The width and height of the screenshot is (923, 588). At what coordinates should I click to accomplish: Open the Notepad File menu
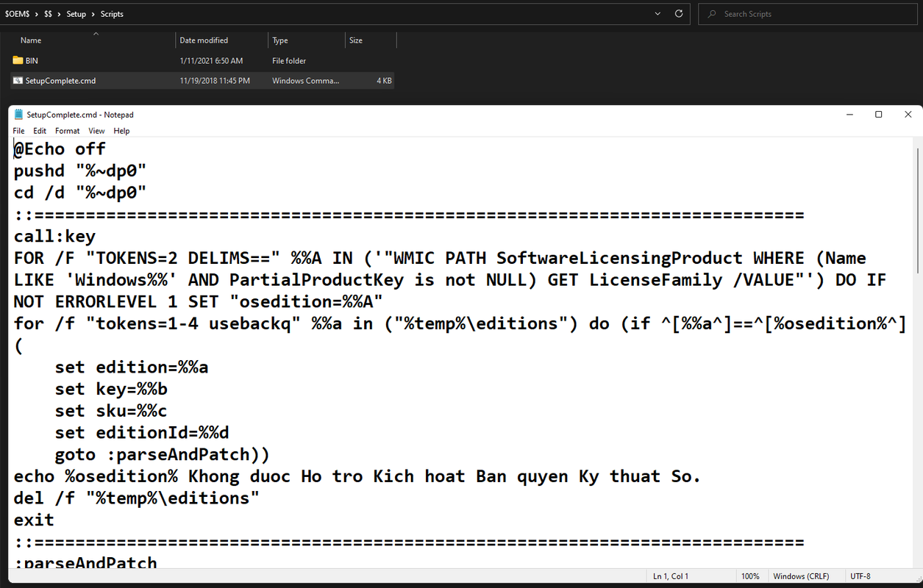[x=18, y=131]
